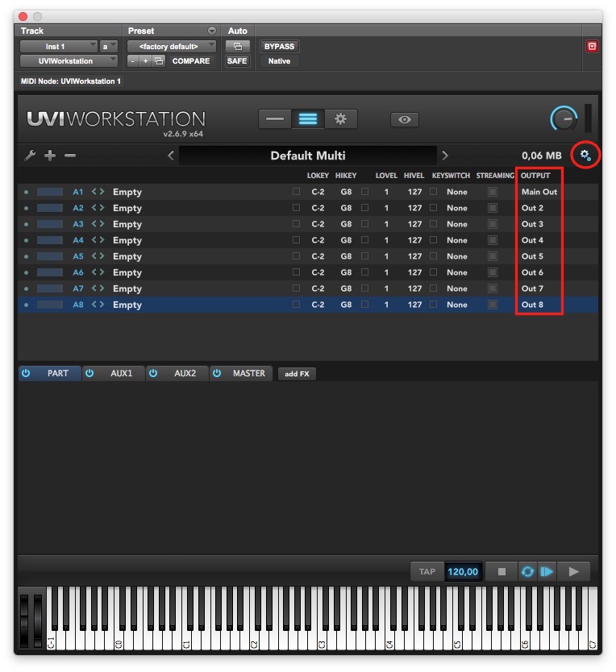Toggle the AUX1 power icon
The width and height of the screenshot is (616, 672).
pos(89,373)
